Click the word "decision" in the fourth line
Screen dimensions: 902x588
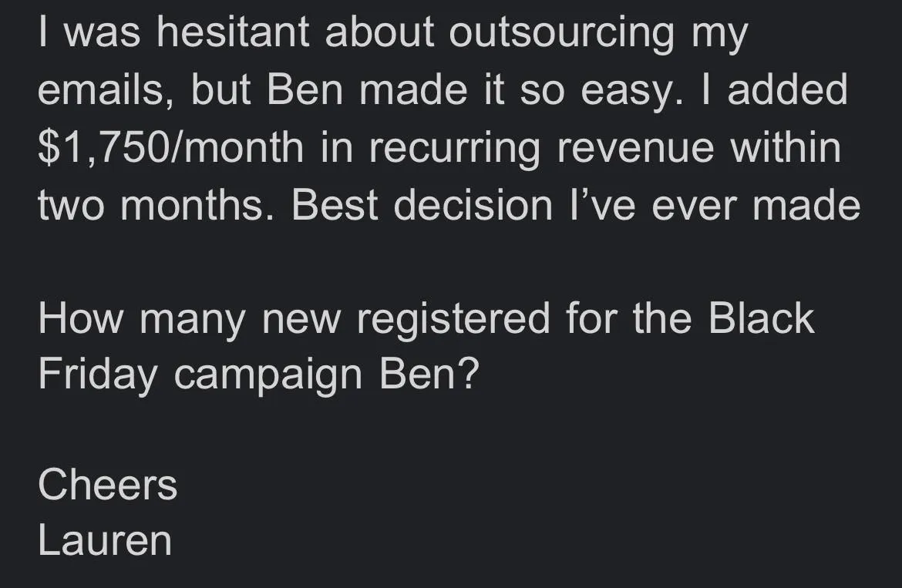click(x=473, y=204)
